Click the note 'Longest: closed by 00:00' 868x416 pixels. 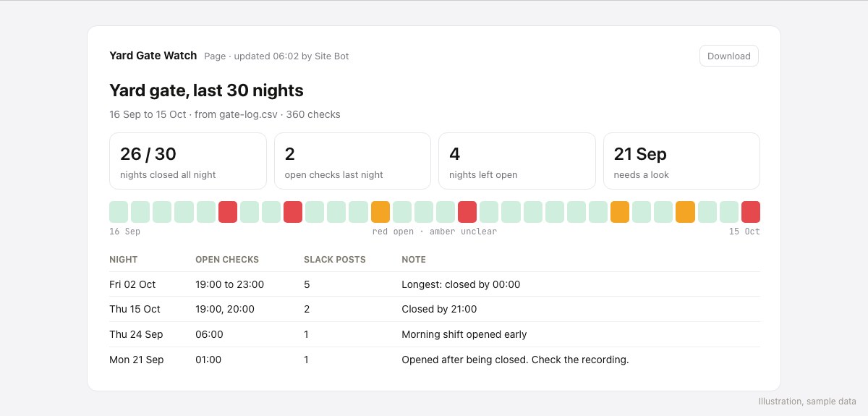point(461,284)
